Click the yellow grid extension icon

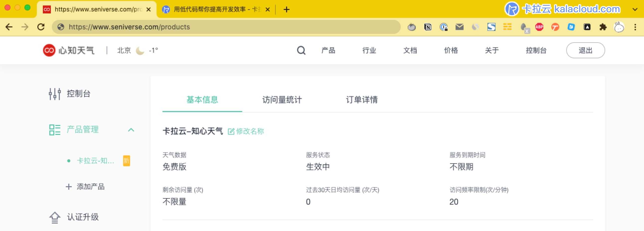point(507,27)
